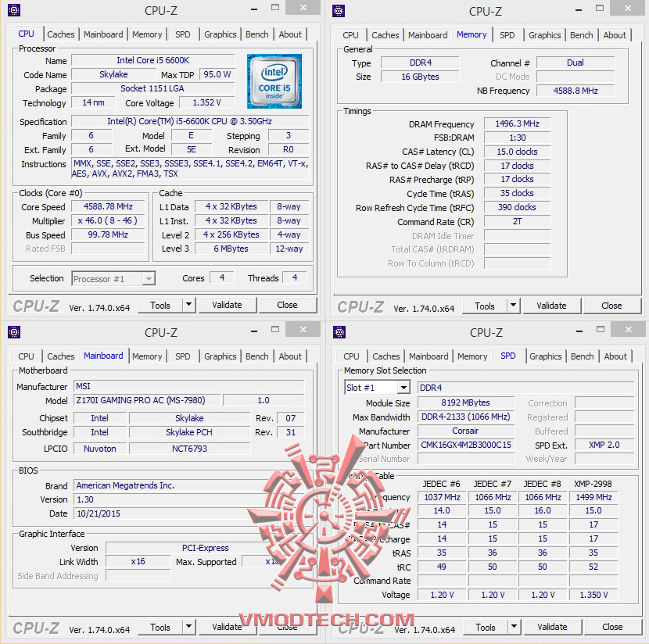The image size is (649, 644).
Task: Click the Tools button in the Memory window
Action: tap(485, 306)
